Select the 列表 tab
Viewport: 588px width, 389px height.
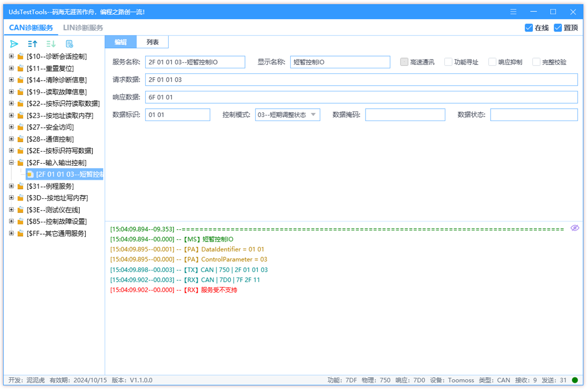pyautogui.click(x=153, y=42)
